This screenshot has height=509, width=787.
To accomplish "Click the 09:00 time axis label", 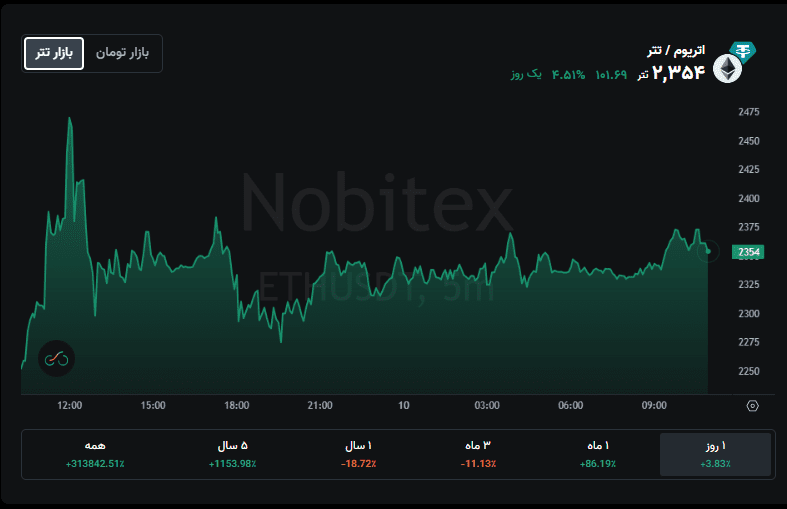I will (x=654, y=405).
